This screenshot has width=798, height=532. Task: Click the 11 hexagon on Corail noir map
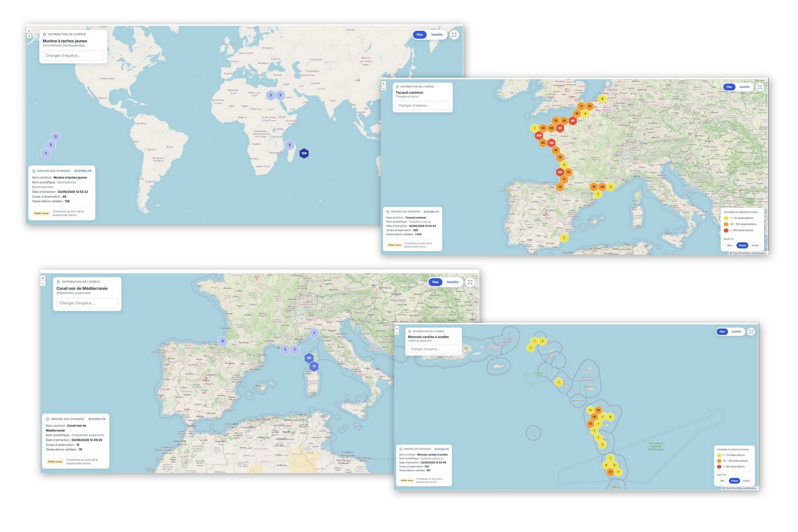tap(314, 366)
